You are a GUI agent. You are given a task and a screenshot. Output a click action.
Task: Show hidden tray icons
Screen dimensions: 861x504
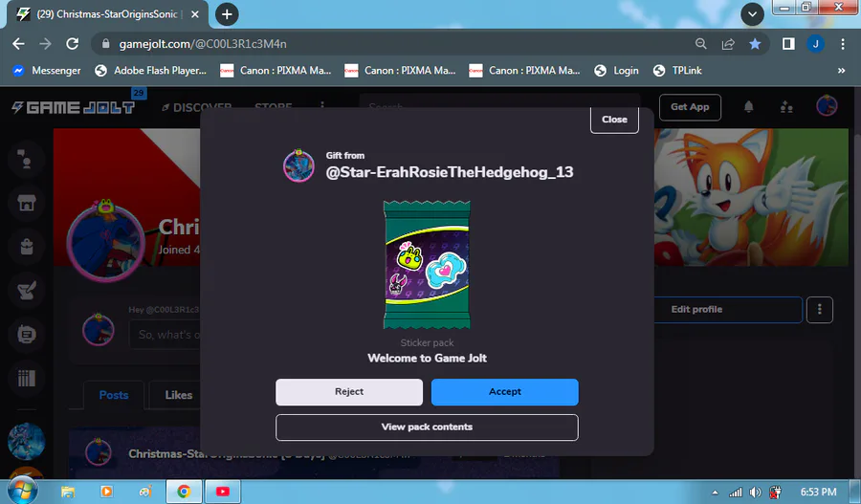715,493
